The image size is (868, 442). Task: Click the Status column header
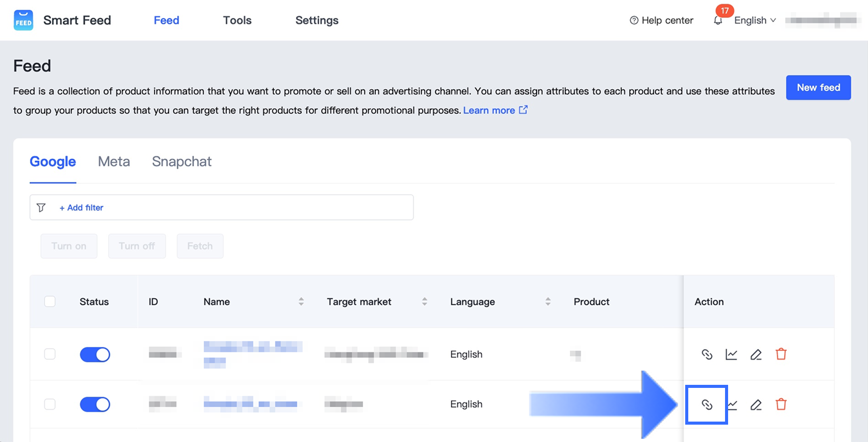94,302
